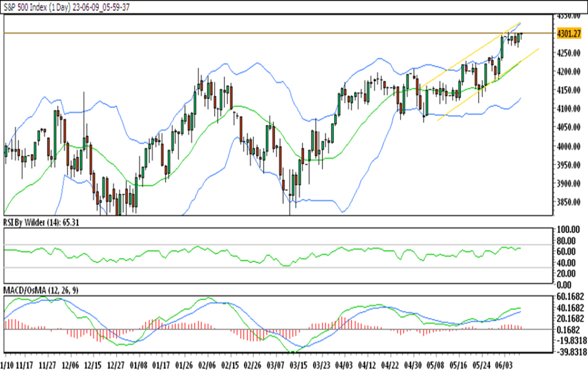Select the 06/03 date on the time axis
The image size is (588, 388).
tap(504, 366)
